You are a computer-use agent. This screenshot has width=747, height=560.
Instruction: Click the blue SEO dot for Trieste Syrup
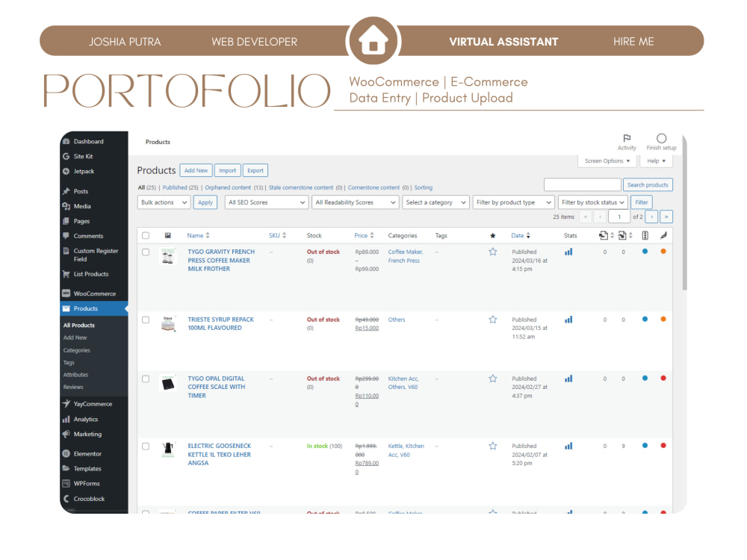pos(645,319)
